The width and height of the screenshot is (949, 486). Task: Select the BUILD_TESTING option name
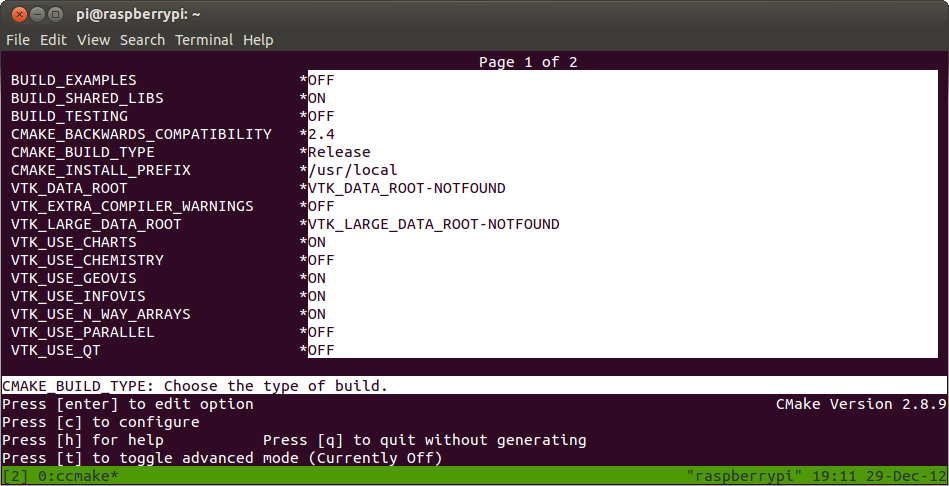(70, 116)
